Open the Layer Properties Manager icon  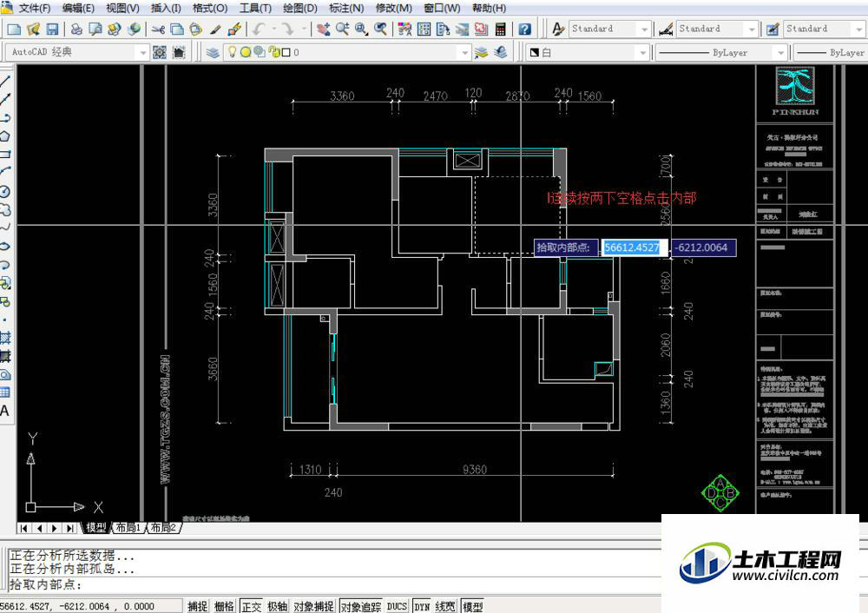coord(214,52)
